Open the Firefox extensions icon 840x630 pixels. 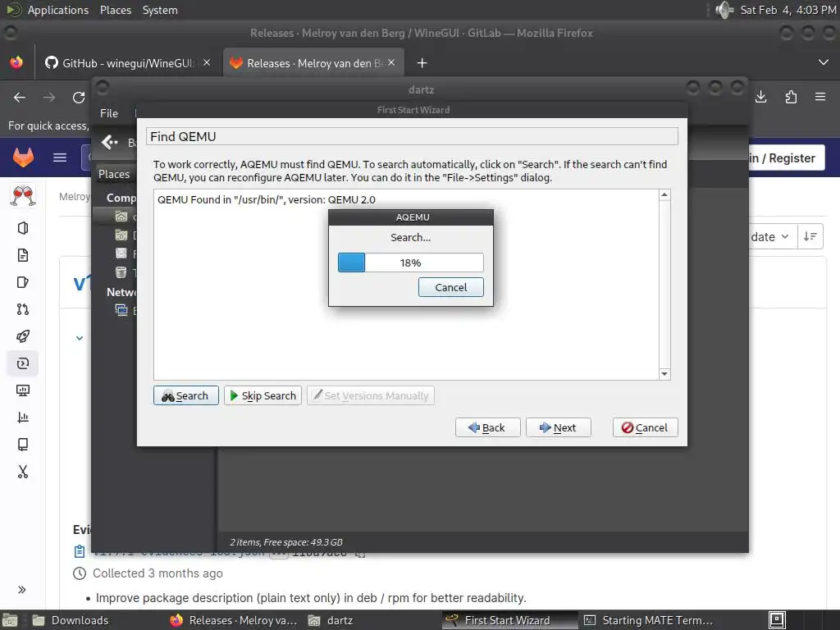[791, 97]
